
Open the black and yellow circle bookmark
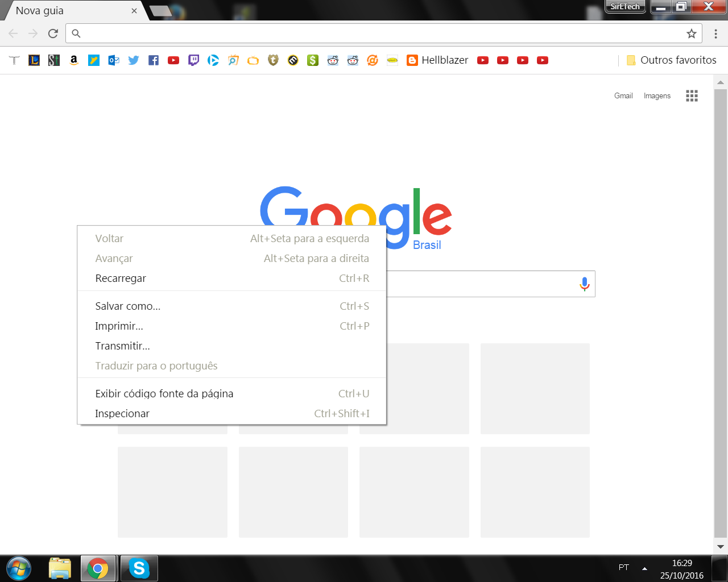[293, 60]
